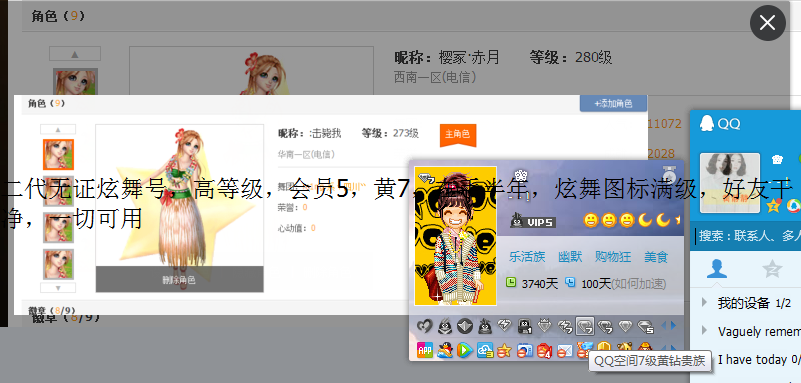Image resolution: width=801 pixels, height=383 pixels.
Task: Click the +添加角色 button
Action: point(613,103)
